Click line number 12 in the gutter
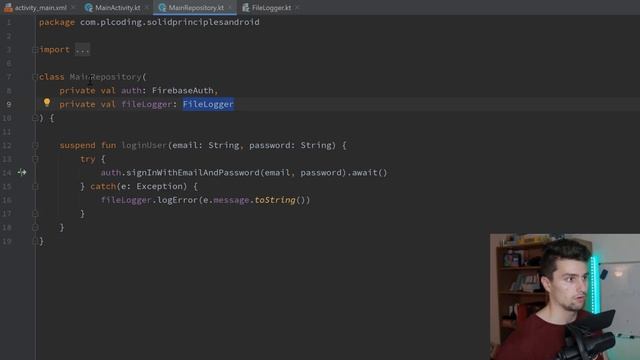Viewport: 640px width, 360px height. (x=7, y=145)
